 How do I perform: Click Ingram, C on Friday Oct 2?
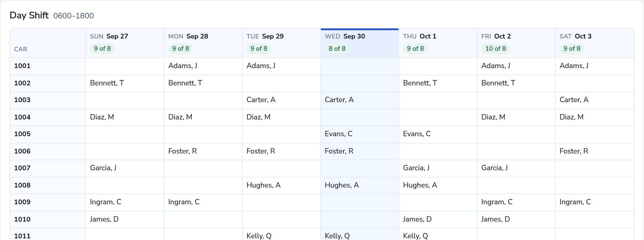click(x=497, y=202)
